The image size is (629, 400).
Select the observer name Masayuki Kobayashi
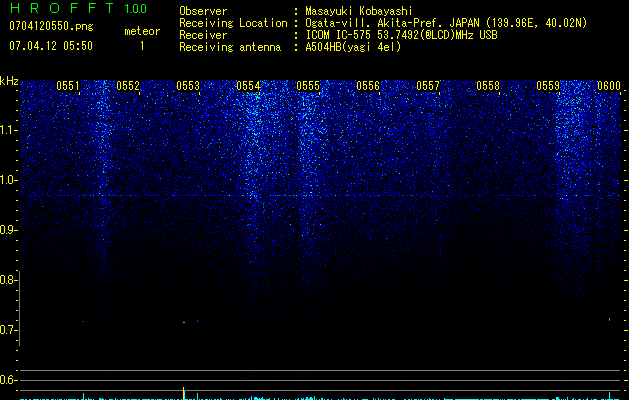359,11
